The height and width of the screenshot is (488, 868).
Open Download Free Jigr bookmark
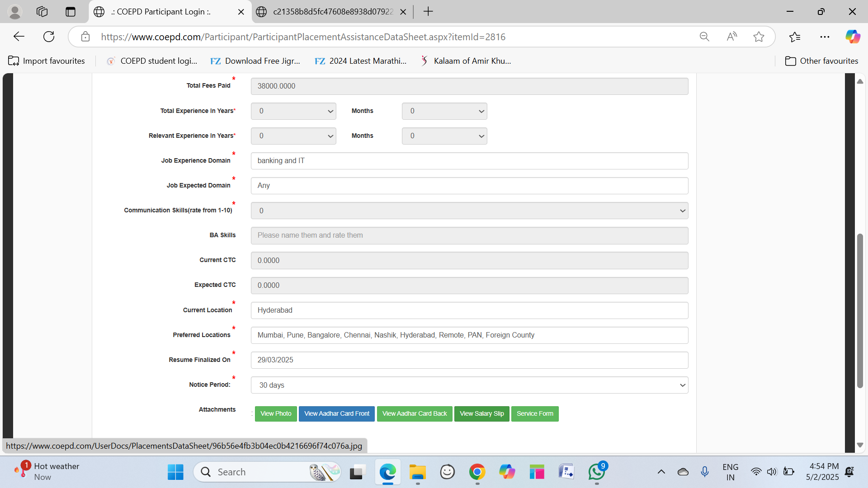point(255,61)
